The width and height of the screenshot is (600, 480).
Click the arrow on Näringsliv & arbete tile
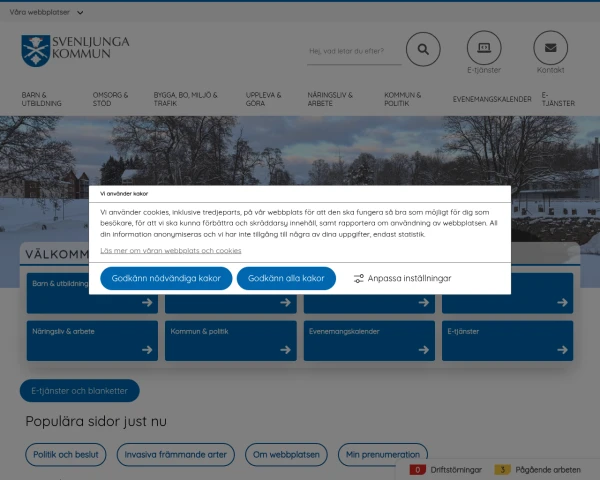click(x=147, y=350)
